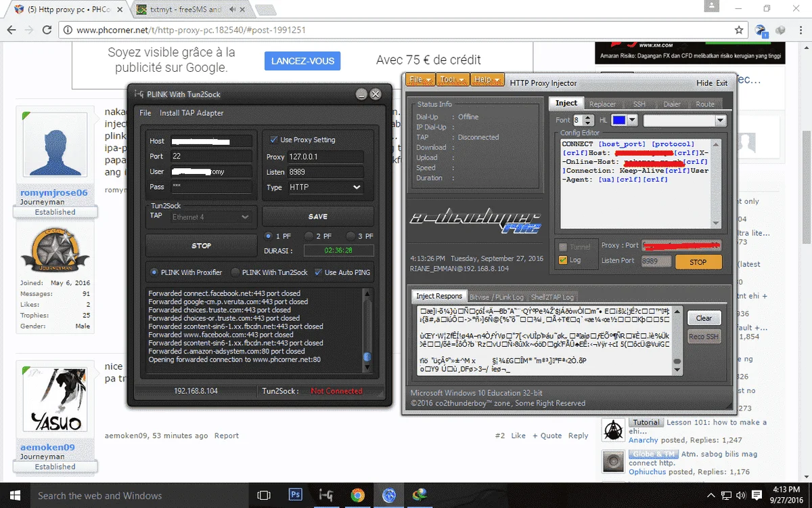This screenshot has width=812, height=508.
Task: Switch to the SSH tab
Action: tap(639, 104)
